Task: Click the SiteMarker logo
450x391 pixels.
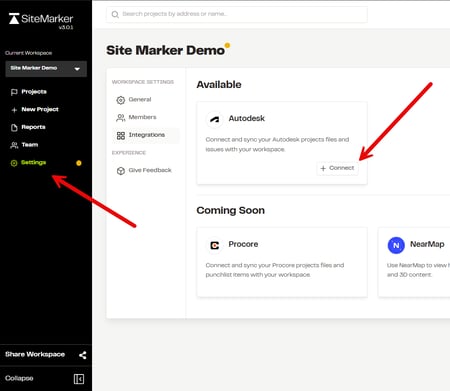Action: [41, 19]
